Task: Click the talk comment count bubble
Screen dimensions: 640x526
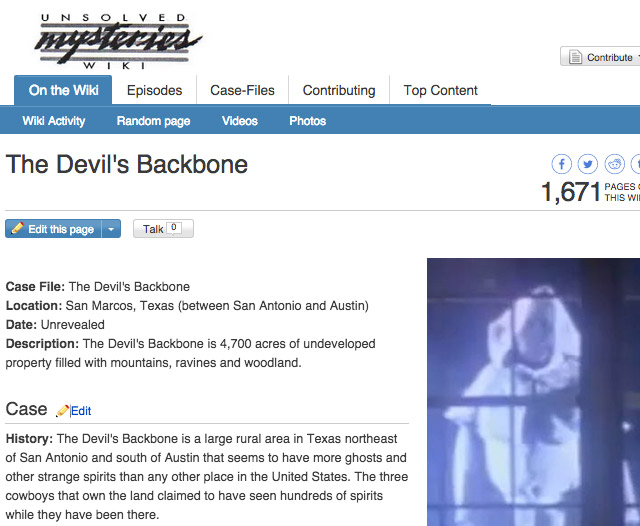Action: [x=174, y=227]
